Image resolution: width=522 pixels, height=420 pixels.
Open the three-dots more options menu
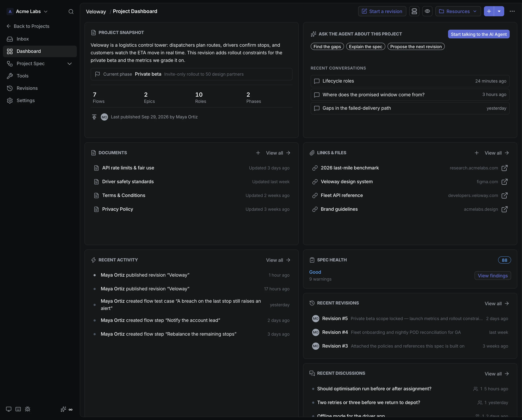point(512,11)
